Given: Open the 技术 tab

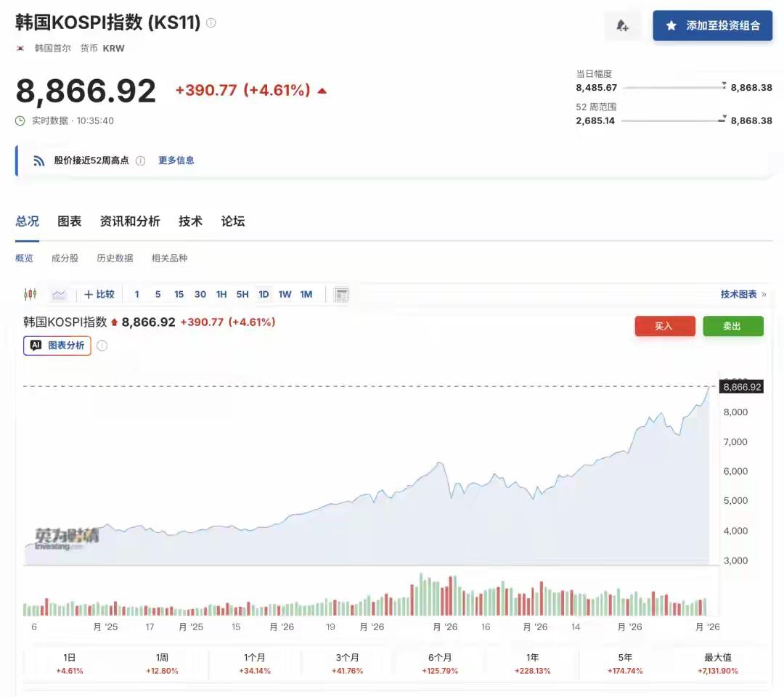Looking at the screenshot, I should [190, 221].
